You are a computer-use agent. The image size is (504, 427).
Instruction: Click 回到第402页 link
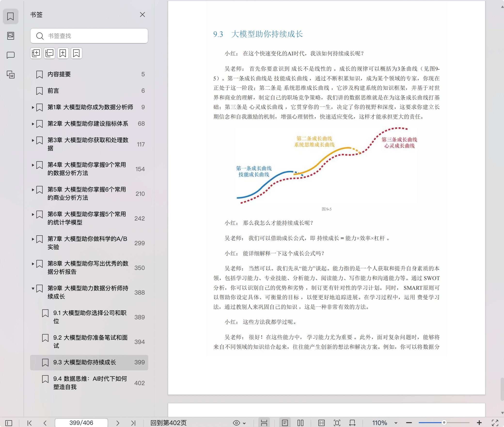[168, 423]
